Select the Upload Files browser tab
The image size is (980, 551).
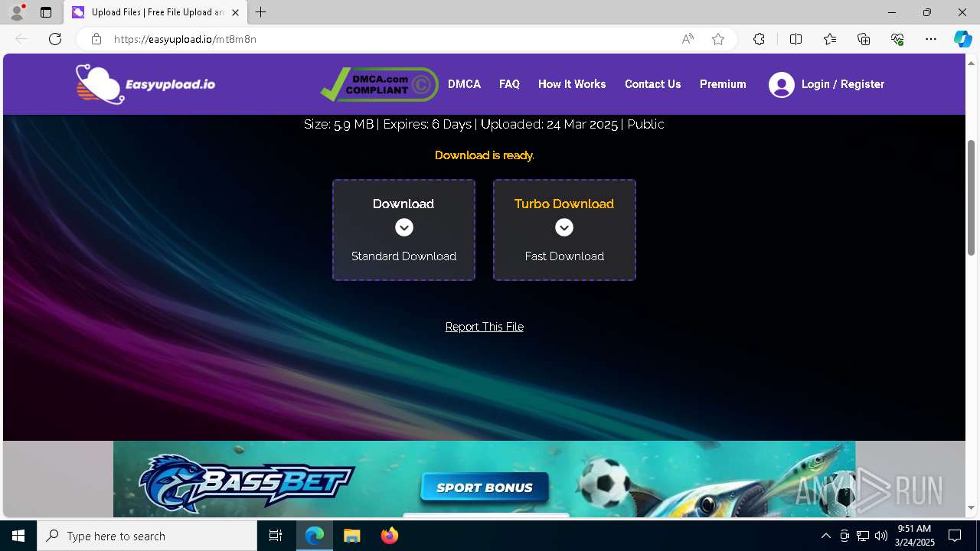click(x=157, y=12)
